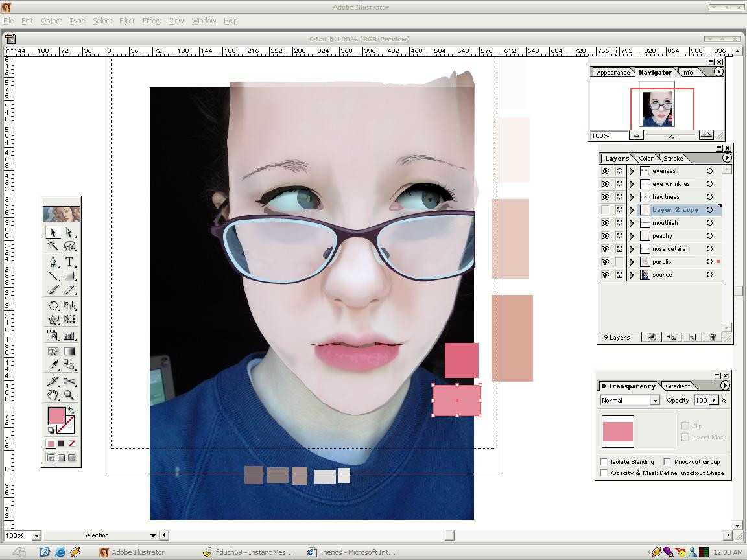This screenshot has height=560, width=747.
Task: Expand the purplish layer
Action: pos(632,262)
